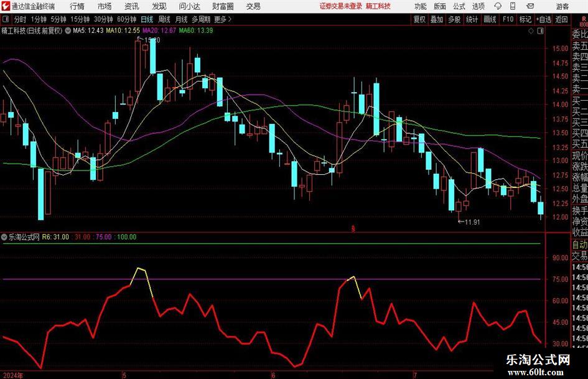This screenshot has width=588, height=379.
Task: Click the 2024年 date axis label
Action: 13,375
